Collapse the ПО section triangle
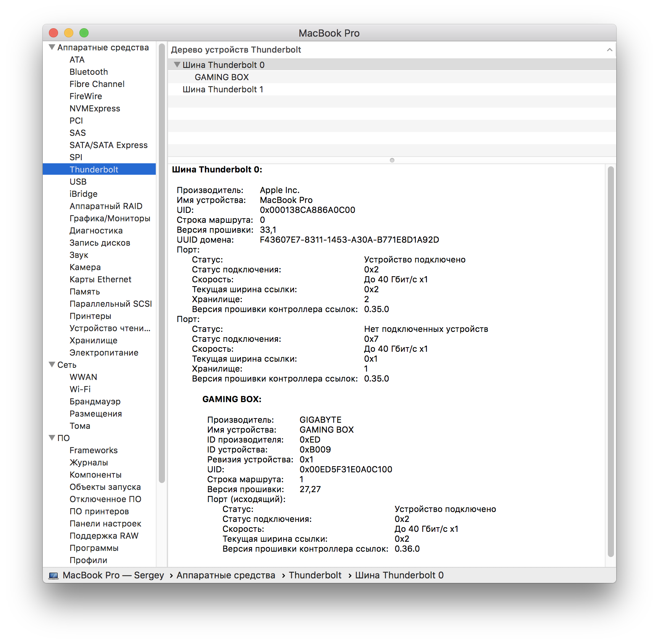The height and width of the screenshot is (644, 659). pyautogui.click(x=52, y=438)
